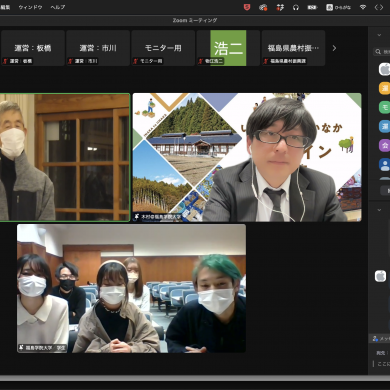390x390 pixels.
Task: Click the chat message input field
Action: [382, 364]
